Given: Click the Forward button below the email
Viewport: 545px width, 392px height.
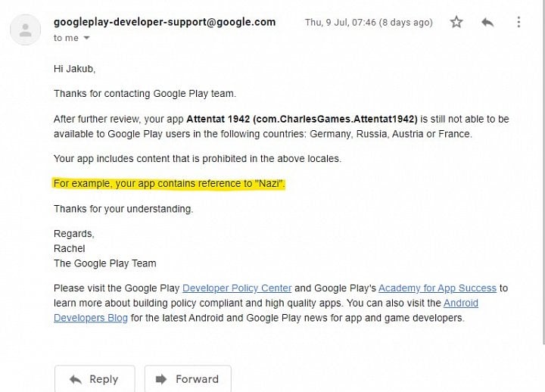Looking at the screenshot, I should coord(188,379).
